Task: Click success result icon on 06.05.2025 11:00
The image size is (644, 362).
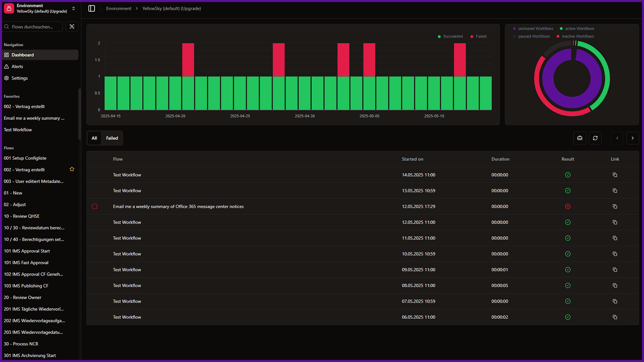Action: tap(568, 317)
